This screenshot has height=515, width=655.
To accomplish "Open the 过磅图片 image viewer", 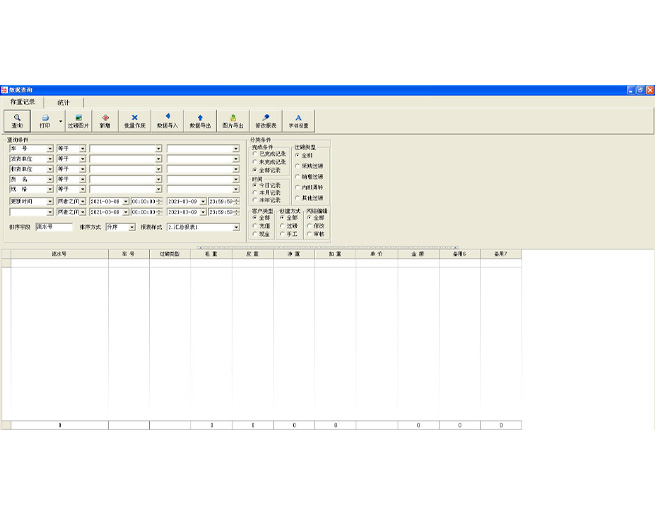I will 78,120.
